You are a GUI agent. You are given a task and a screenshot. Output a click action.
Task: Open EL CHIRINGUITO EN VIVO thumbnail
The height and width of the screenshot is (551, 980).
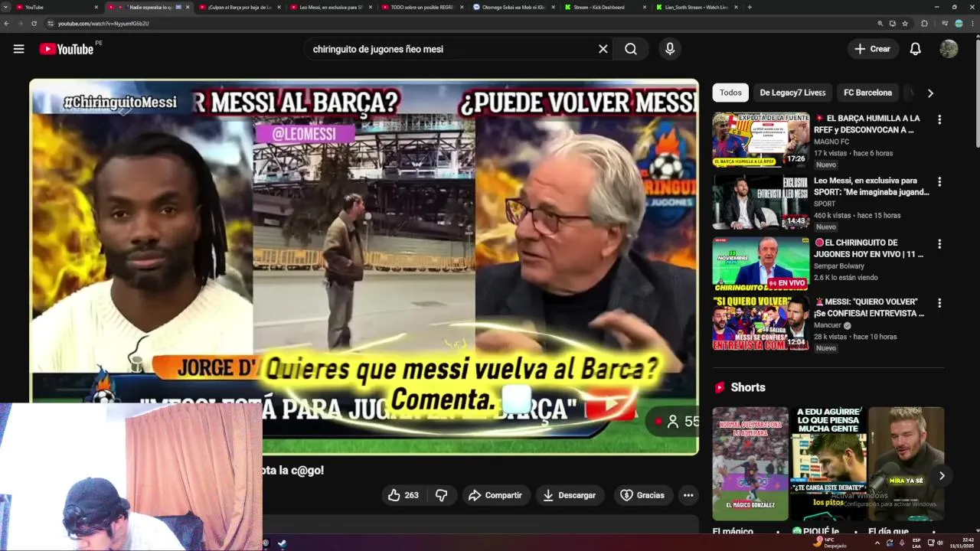pos(760,264)
